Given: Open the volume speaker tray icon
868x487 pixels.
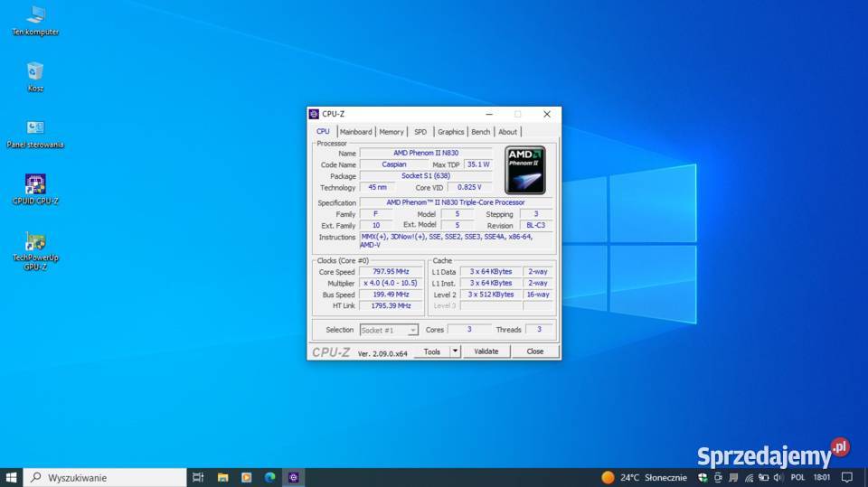Looking at the screenshot, I should point(778,477).
